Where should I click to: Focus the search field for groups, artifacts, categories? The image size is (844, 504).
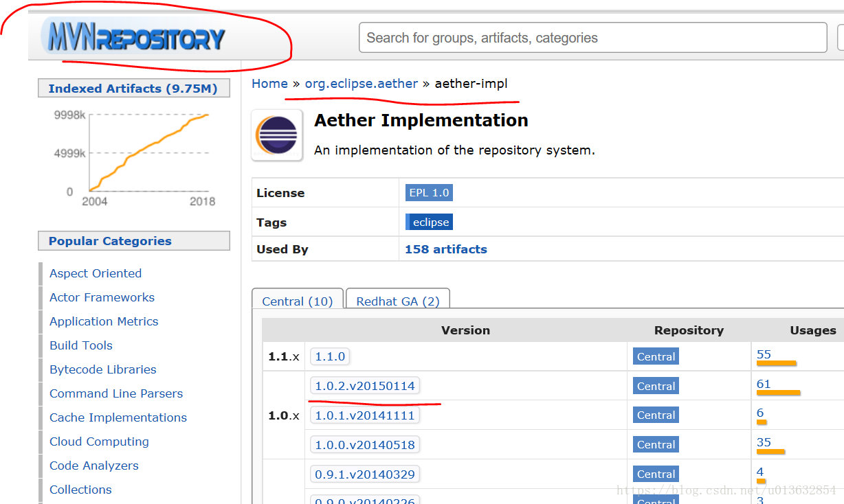click(x=593, y=38)
